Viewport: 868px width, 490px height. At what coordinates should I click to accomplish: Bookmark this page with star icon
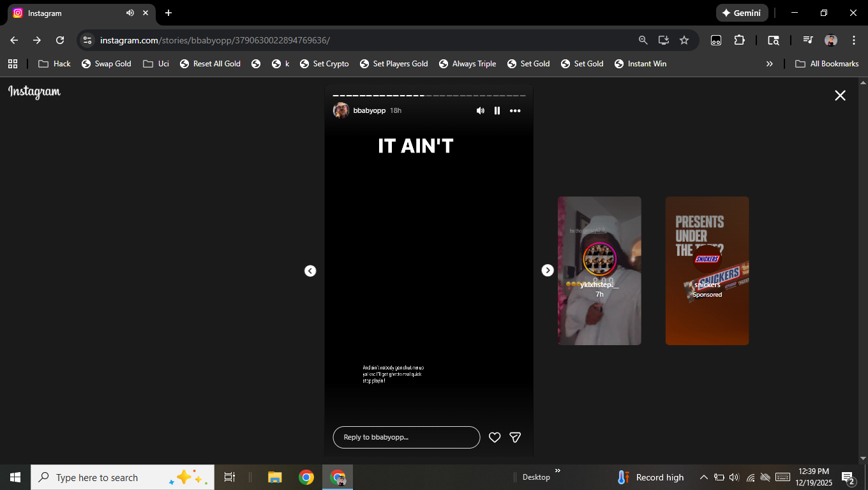(x=684, y=40)
